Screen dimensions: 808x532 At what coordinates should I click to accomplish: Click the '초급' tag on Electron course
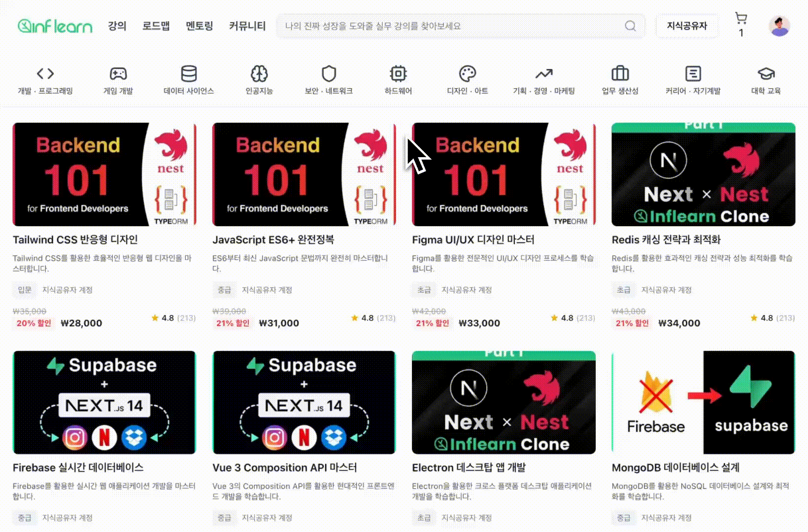pos(424,518)
